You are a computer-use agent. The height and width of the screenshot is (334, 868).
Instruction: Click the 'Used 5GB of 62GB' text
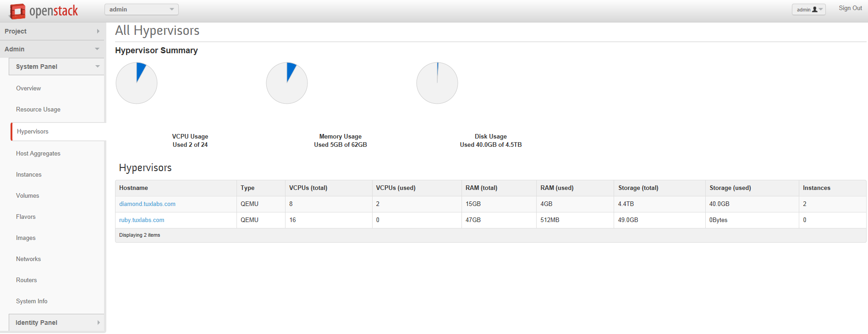(341, 145)
